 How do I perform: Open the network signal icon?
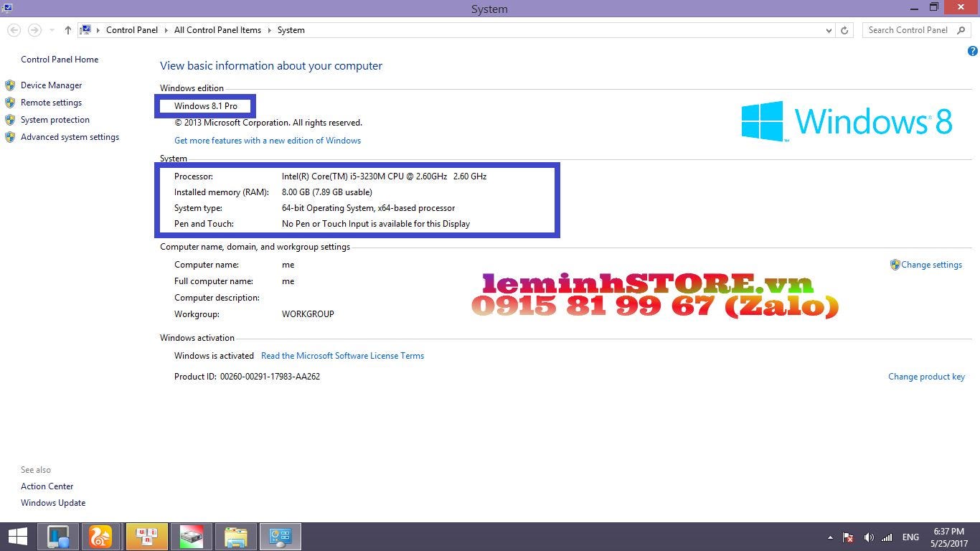tap(887, 537)
